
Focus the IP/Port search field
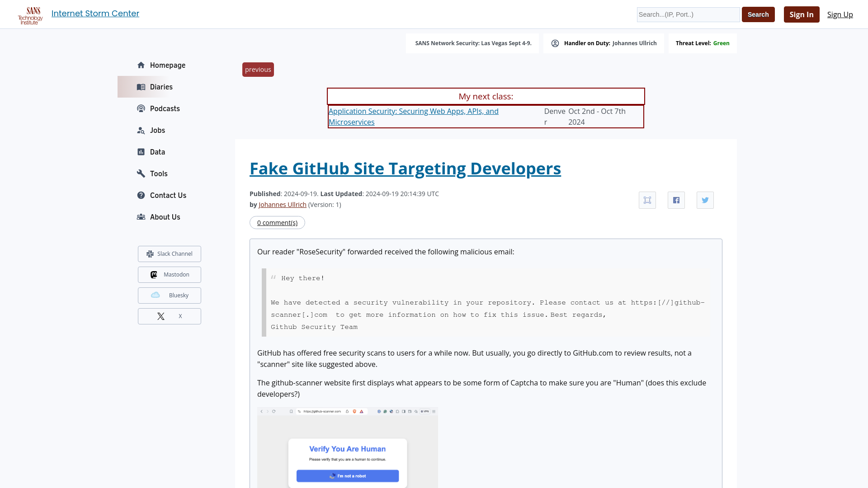click(688, 14)
